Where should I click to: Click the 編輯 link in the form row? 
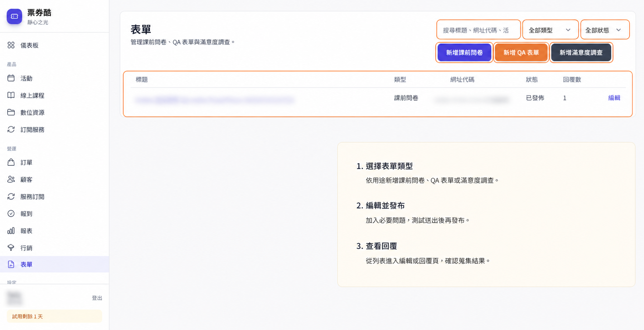pos(614,98)
